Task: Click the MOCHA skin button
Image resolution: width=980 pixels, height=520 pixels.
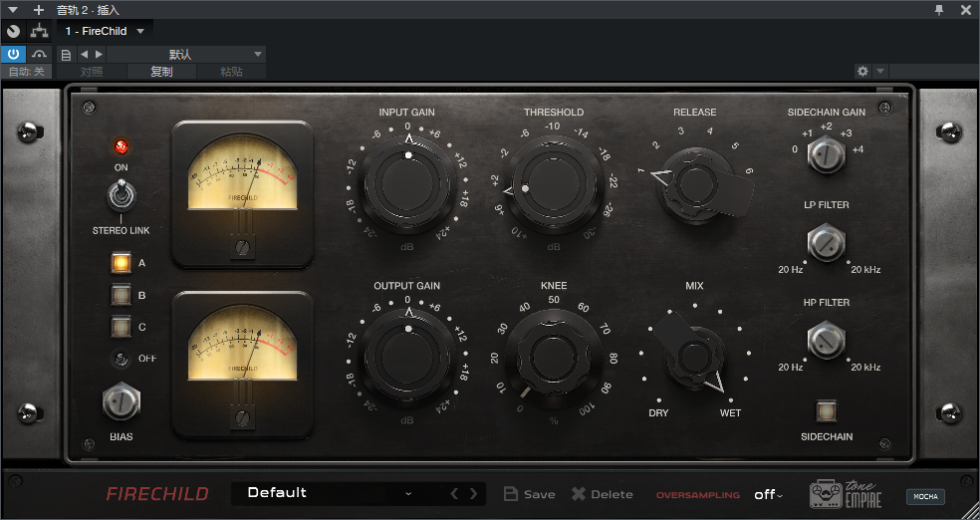Action: coord(925,496)
